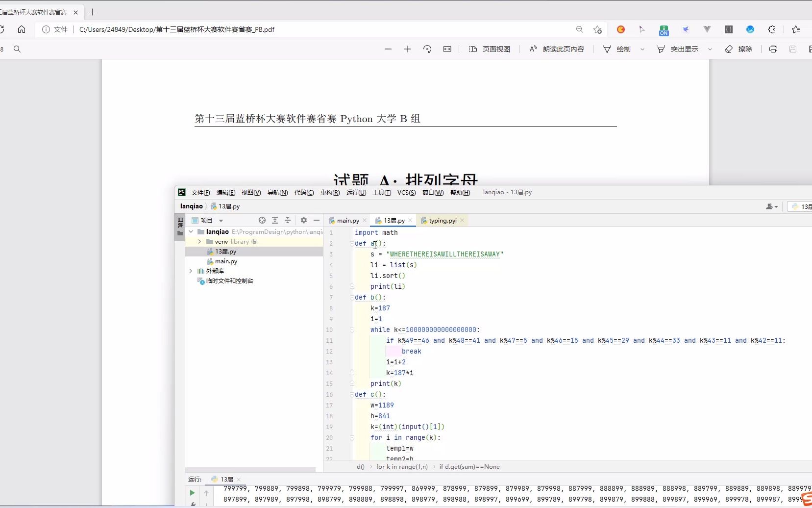This screenshot has width=812, height=508.
Task: Open the blue bird browser extension
Action: (x=686, y=29)
